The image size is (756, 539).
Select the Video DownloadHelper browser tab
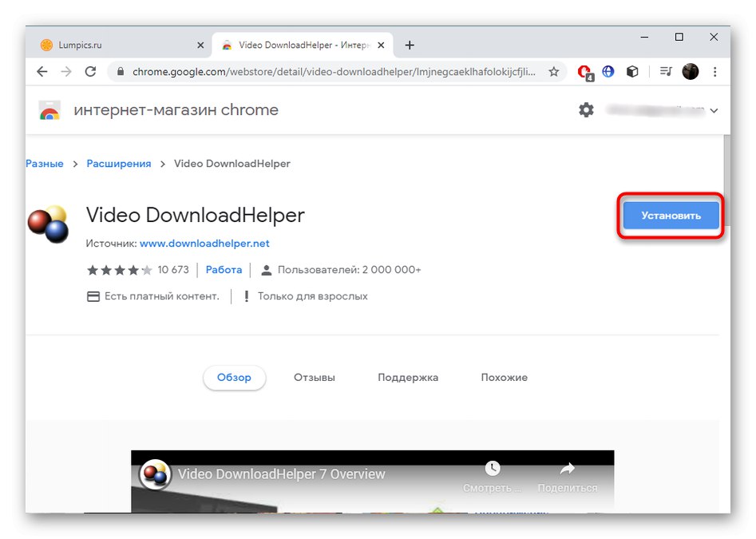303,45
